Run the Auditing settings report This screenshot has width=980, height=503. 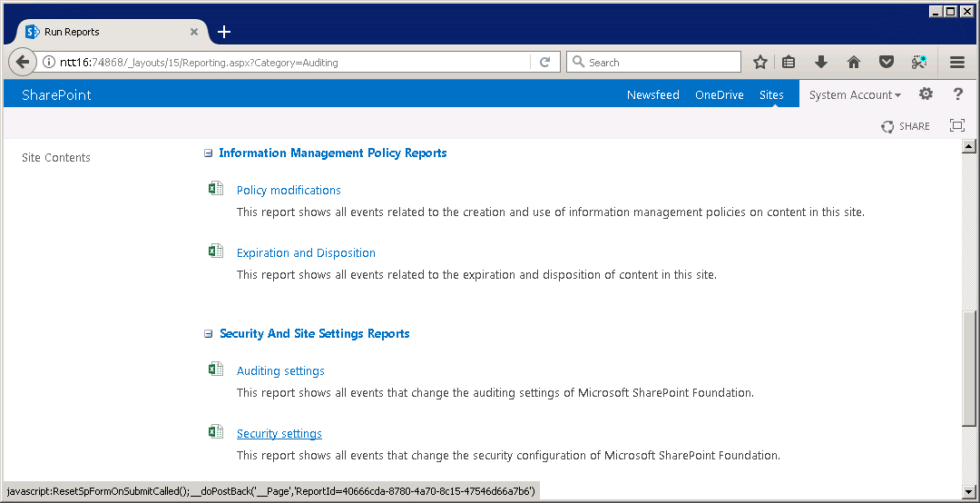coord(280,371)
